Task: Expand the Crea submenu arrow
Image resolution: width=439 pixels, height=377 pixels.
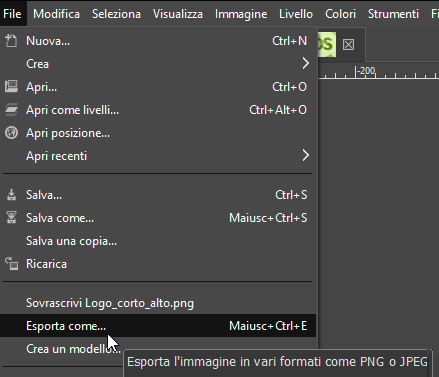Action: tap(305, 63)
